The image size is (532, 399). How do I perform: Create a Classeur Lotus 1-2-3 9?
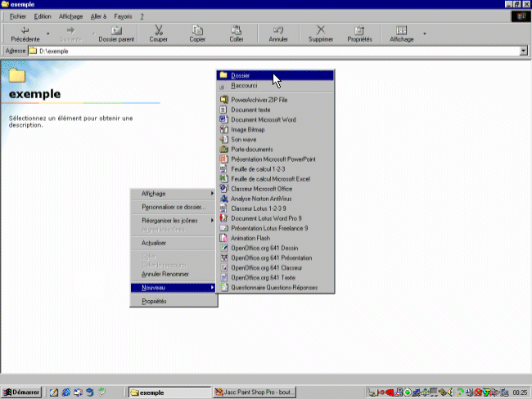point(275,208)
